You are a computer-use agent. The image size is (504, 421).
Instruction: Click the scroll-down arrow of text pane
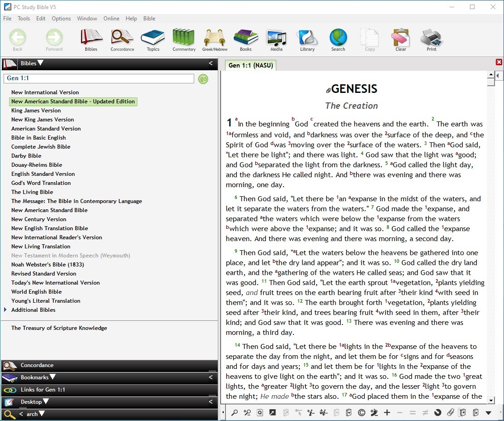pyautogui.click(x=491, y=400)
